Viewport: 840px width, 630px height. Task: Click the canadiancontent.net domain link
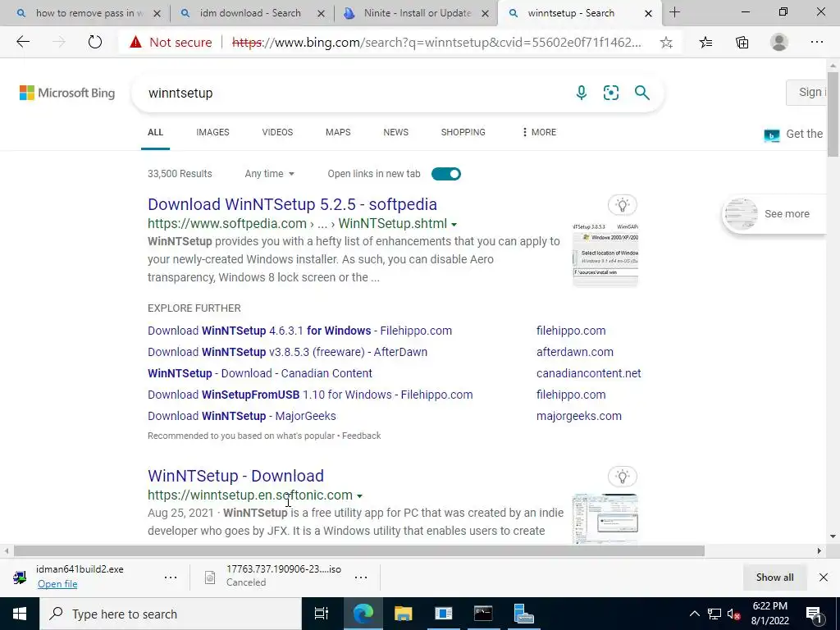click(x=589, y=373)
